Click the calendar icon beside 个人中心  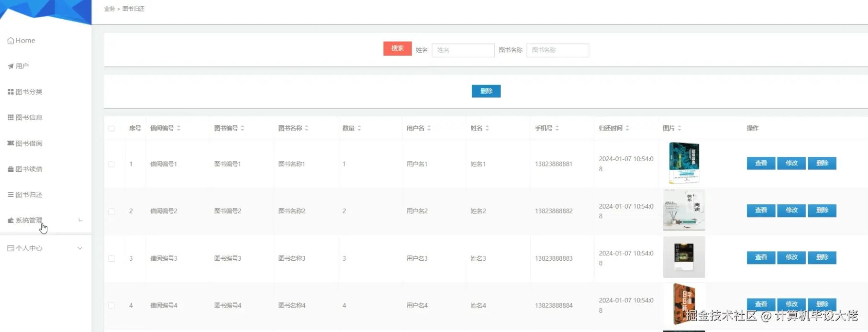click(x=11, y=248)
